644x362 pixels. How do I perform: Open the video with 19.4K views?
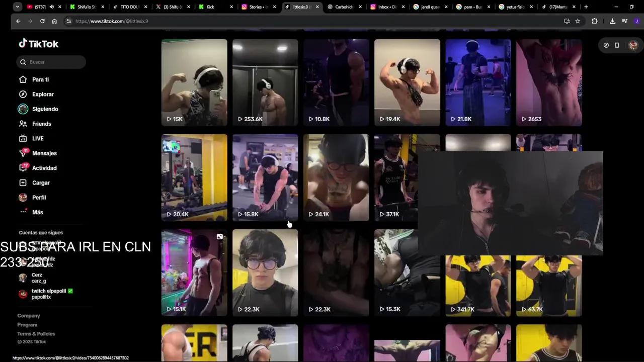pos(407,82)
